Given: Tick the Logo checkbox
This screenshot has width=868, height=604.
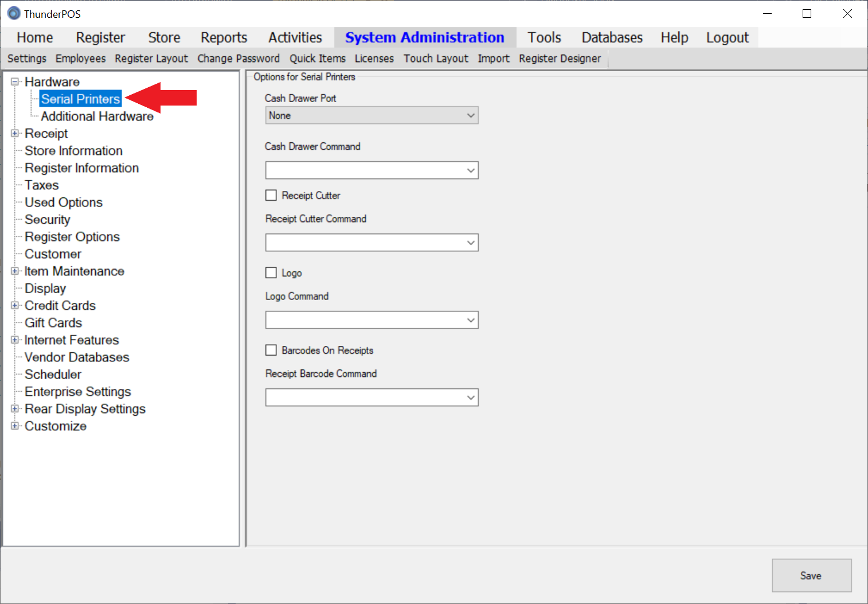Looking at the screenshot, I should 271,273.
